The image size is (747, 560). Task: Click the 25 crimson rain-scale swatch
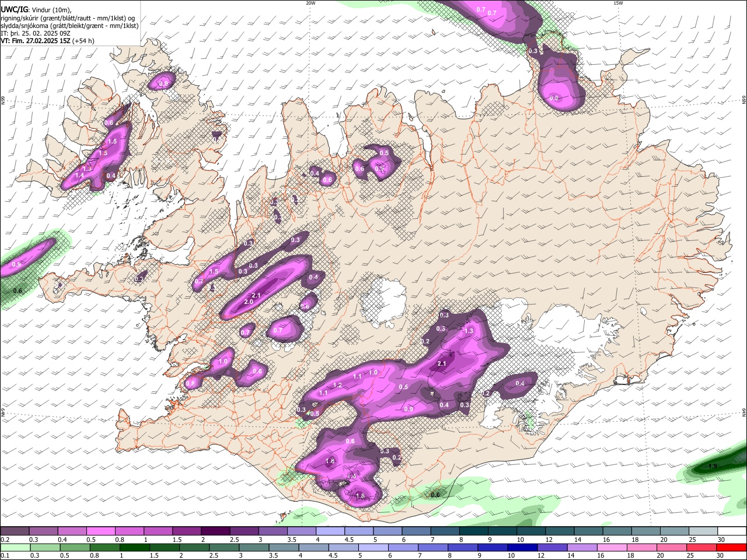point(701,547)
